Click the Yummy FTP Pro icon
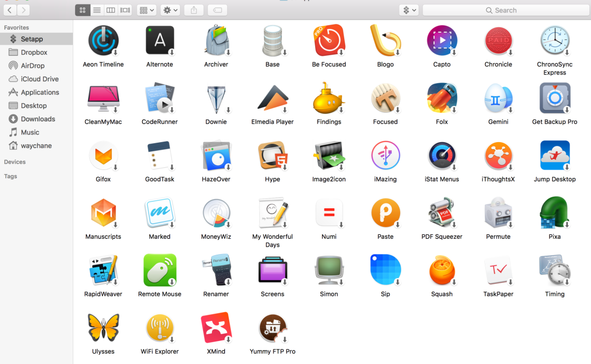This screenshot has width=591, height=364. tap(273, 327)
